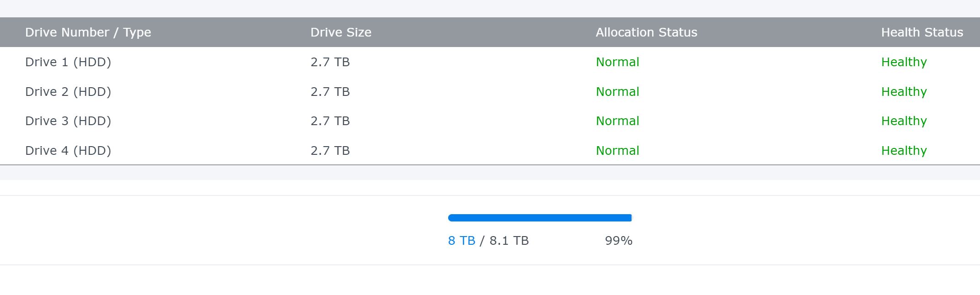Click the Normal status of Drive 1
Viewport: 980px width, 295px height.
point(617,62)
